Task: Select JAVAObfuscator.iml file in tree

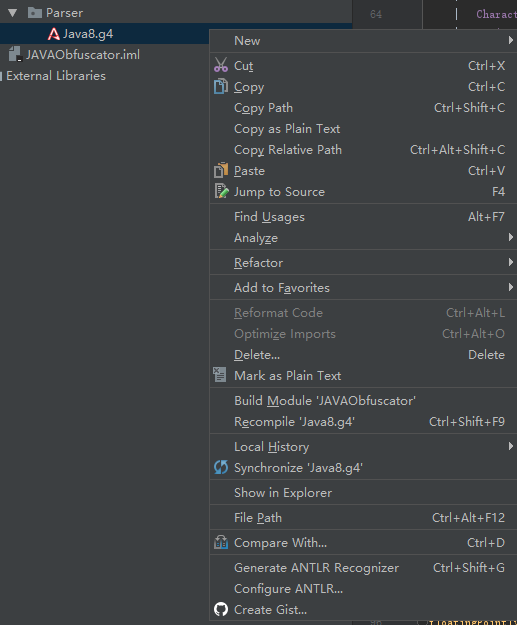Action: click(x=83, y=55)
